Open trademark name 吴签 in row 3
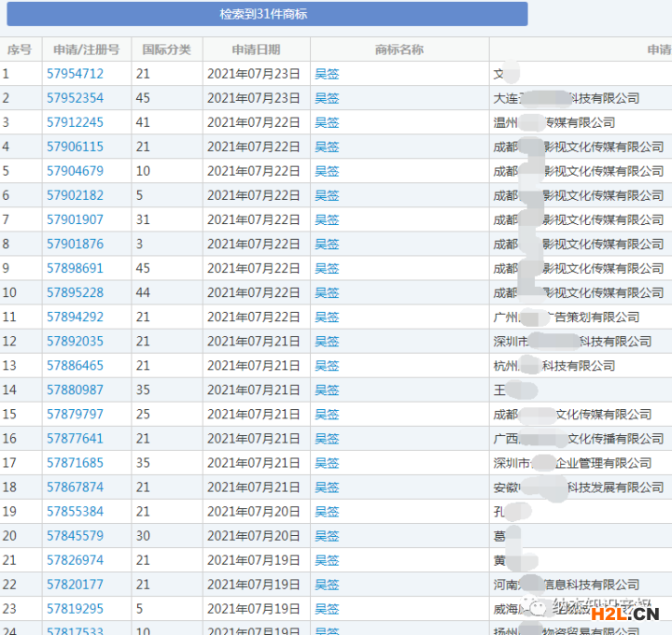The image size is (672, 635). (327, 123)
